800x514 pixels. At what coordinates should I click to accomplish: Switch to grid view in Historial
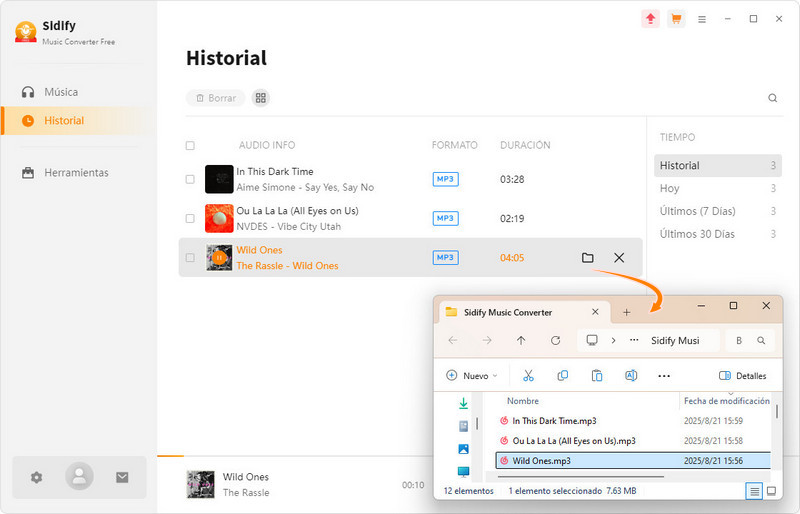point(261,98)
